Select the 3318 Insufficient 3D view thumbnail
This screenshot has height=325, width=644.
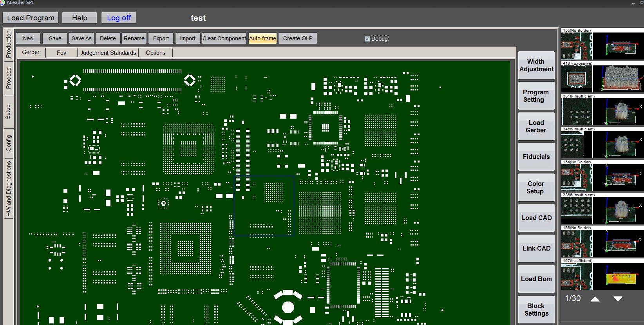(x=618, y=112)
